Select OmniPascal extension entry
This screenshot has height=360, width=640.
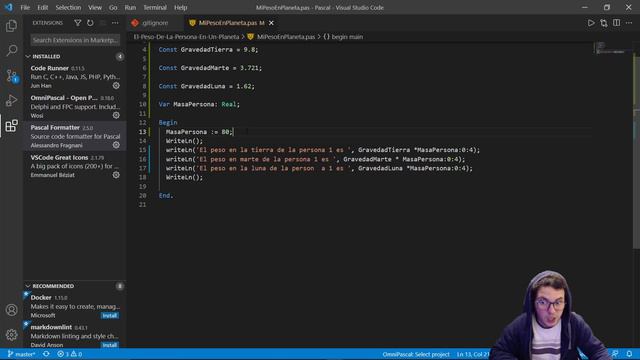coord(75,107)
